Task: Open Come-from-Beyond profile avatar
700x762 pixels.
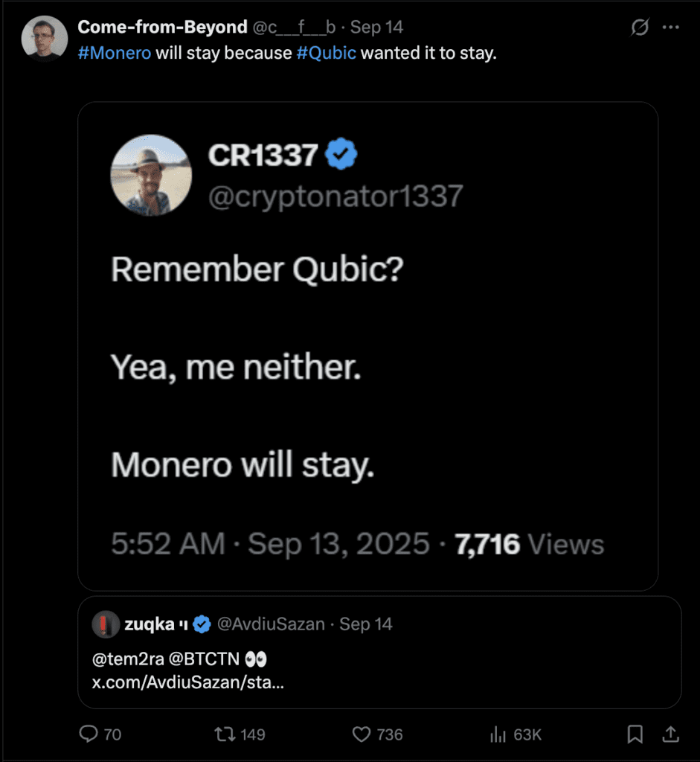Action: pyautogui.click(x=45, y=37)
